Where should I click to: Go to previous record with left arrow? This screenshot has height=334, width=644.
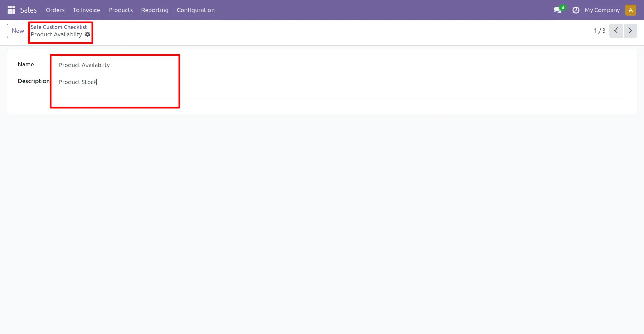pos(616,31)
